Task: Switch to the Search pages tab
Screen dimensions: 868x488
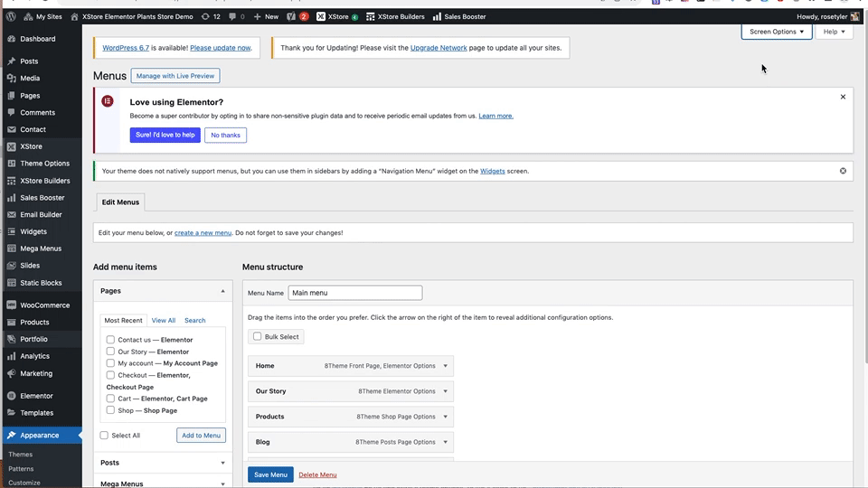Action: point(195,320)
